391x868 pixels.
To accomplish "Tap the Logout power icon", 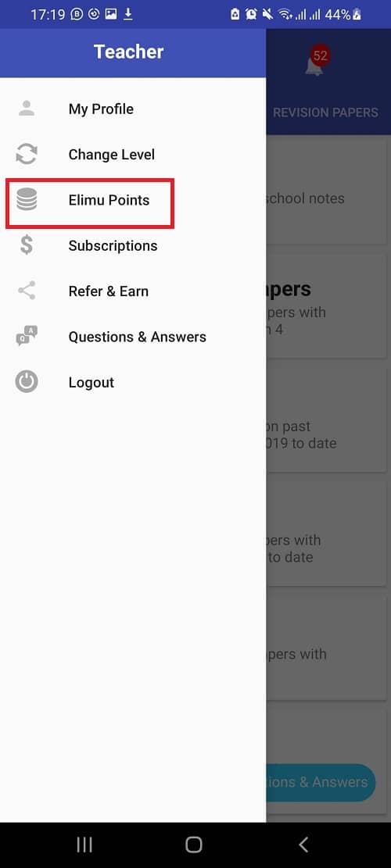I will click(x=27, y=382).
